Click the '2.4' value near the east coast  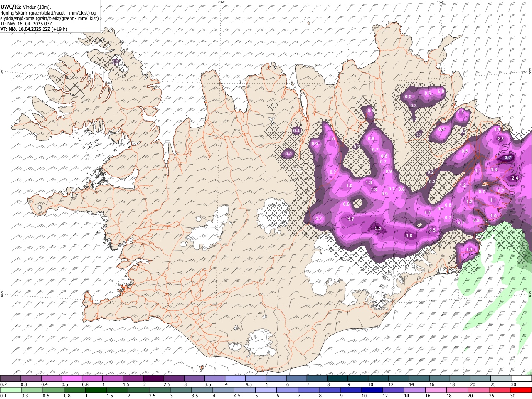pyautogui.click(x=515, y=178)
